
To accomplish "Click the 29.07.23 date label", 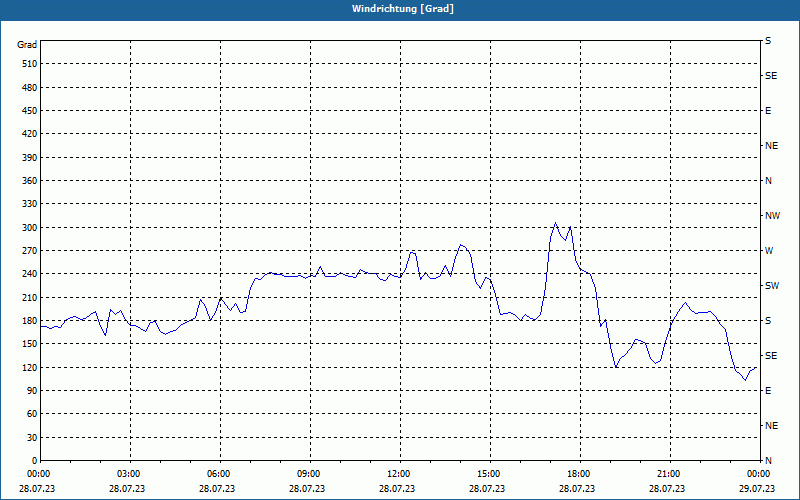I will 757,489.
